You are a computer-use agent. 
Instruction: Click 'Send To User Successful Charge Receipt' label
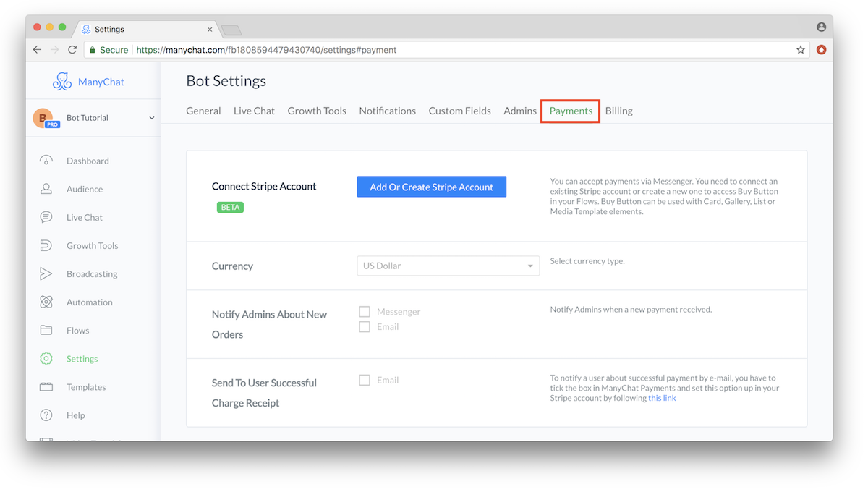pyautogui.click(x=264, y=393)
